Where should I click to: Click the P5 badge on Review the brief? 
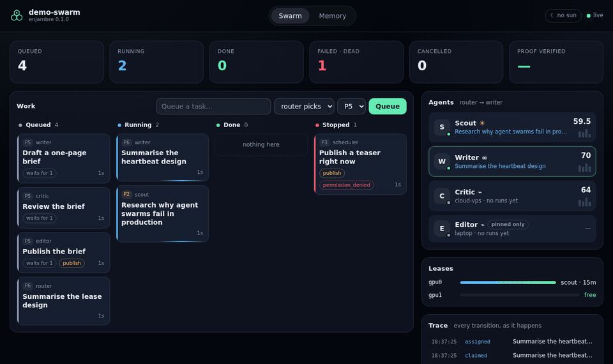coord(27,196)
